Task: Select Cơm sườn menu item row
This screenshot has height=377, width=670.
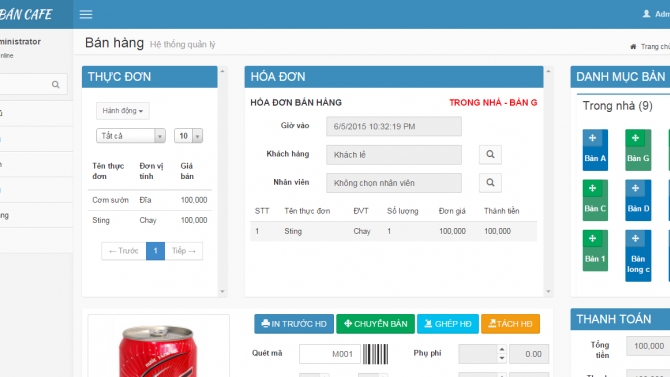Action: pos(150,200)
